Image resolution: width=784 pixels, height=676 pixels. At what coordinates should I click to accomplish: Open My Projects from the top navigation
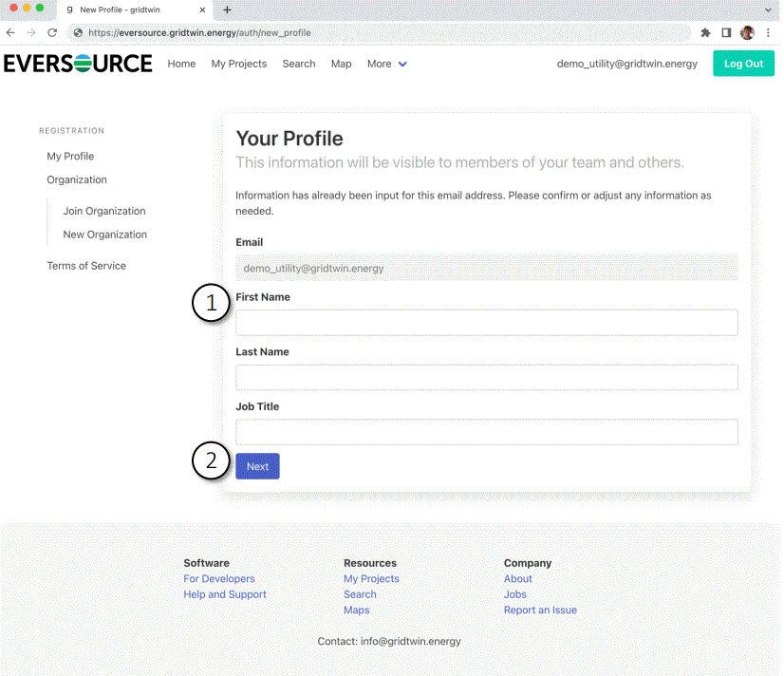coord(238,64)
